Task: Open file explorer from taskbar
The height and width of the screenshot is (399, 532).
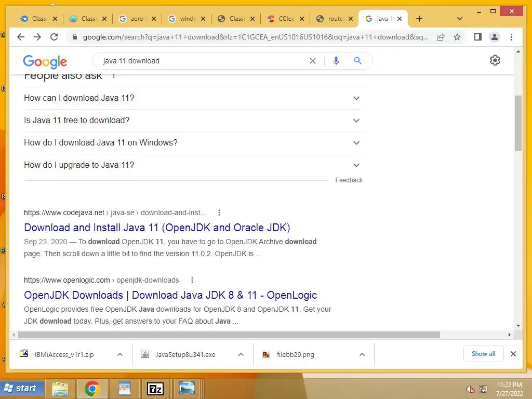Action: (60, 389)
